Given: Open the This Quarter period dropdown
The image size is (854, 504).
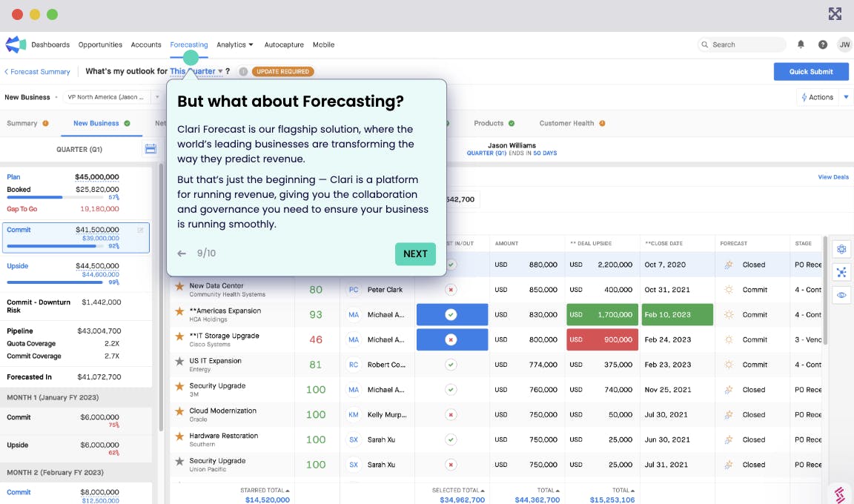Looking at the screenshot, I should click(x=196, y=71).
